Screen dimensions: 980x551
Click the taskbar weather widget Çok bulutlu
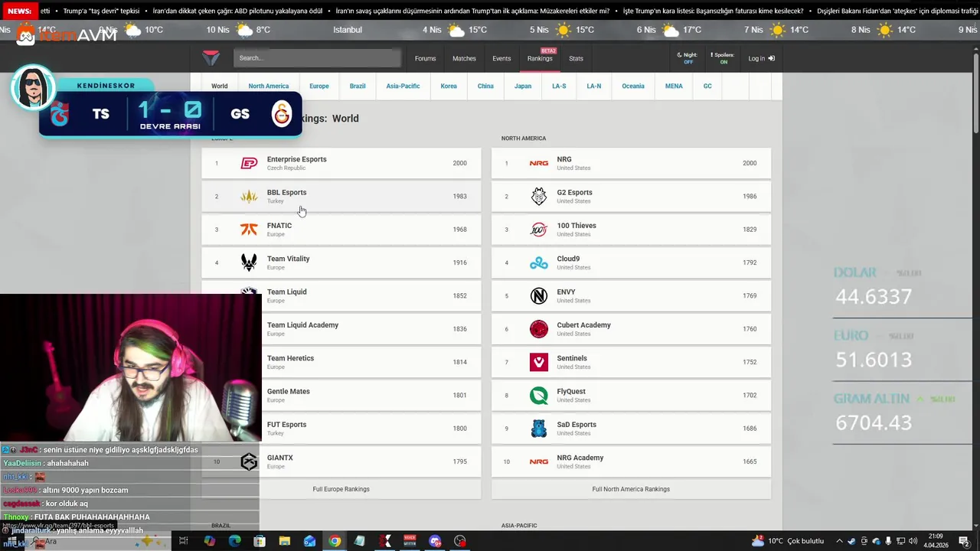tap(787, 541)
